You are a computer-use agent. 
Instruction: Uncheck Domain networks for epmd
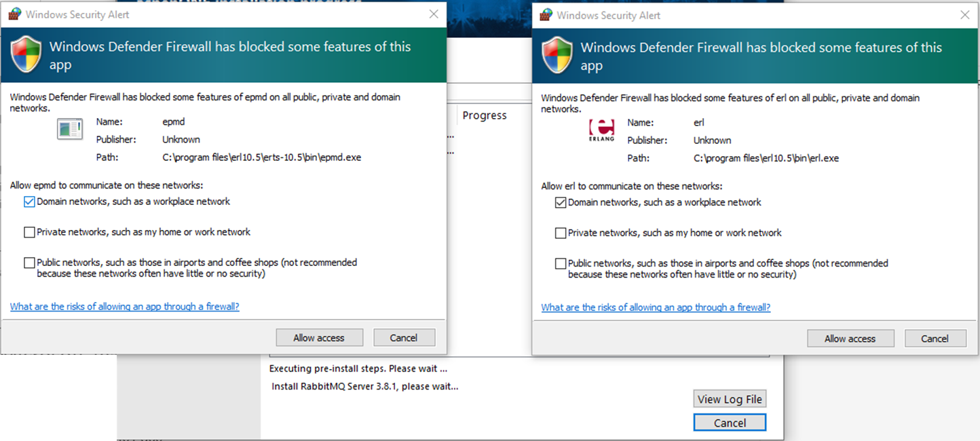[29, 202]
